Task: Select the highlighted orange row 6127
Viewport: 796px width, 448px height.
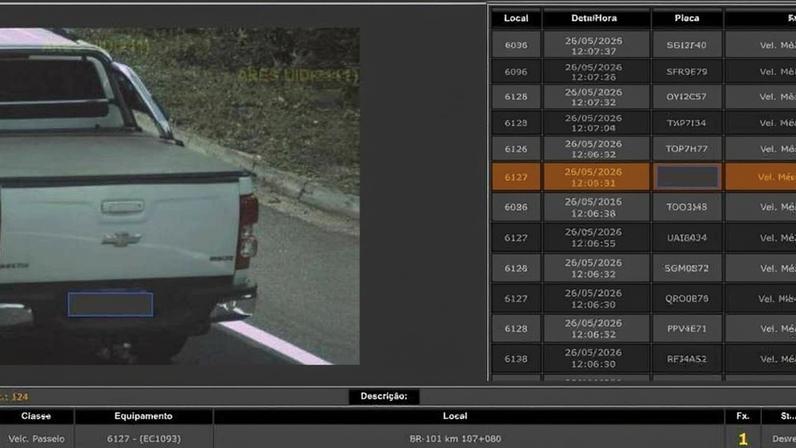Action: pos(643,177)
